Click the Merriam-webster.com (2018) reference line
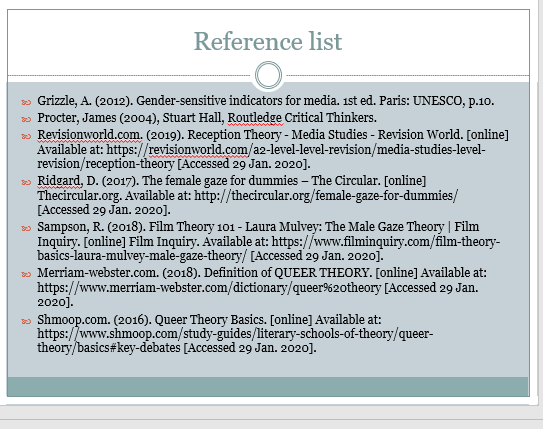The height and width of the screenshot is (429, 543). point(262,273)
